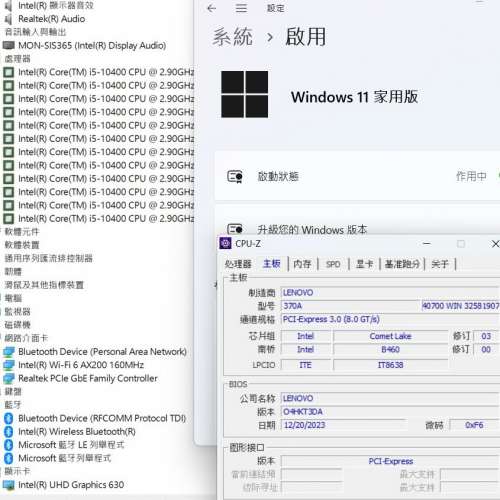Click the IT8638 LPCIO value
Image resolution: width=500 pixels, height=500 pixels.
(x=390, y=365)
